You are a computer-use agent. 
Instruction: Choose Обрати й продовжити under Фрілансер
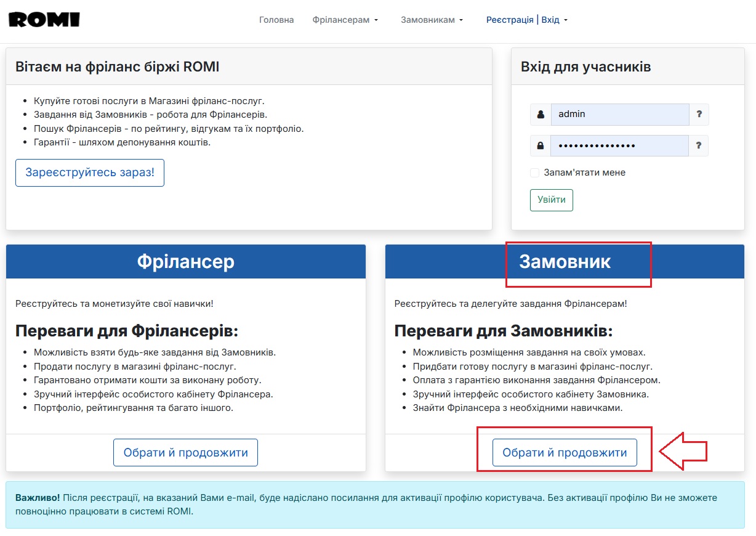pyautogui.click(x=185, y=452)
